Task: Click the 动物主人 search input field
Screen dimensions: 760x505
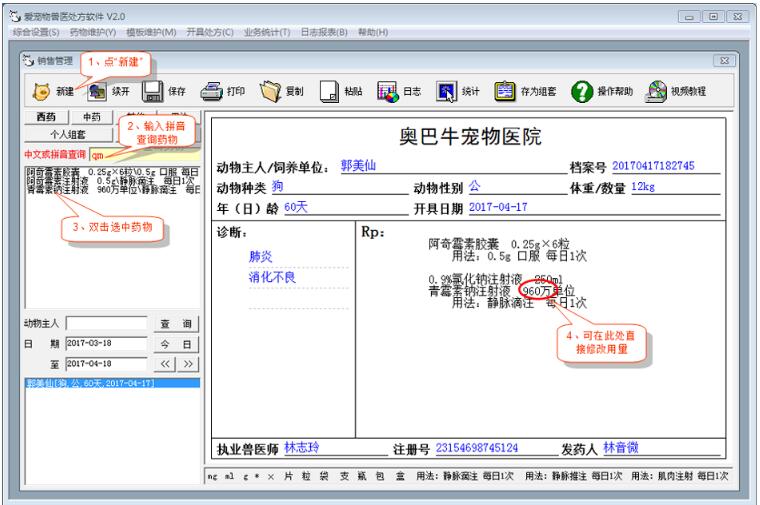Action: click(x=107, y=323)
